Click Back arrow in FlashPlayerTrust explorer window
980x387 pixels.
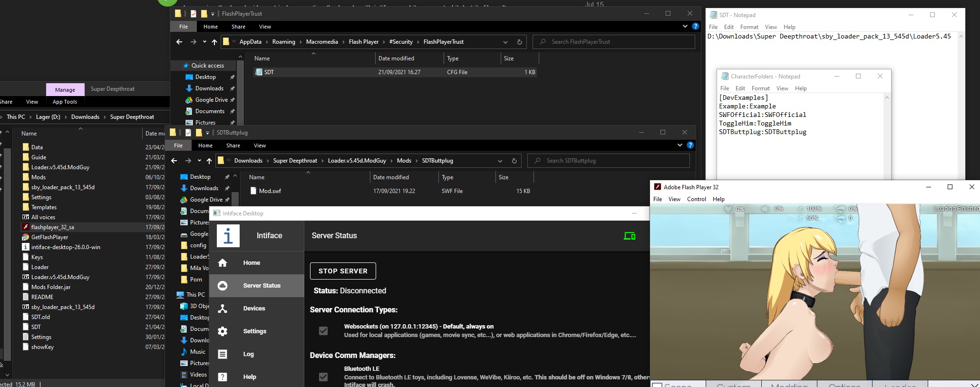tap(179, 42)
